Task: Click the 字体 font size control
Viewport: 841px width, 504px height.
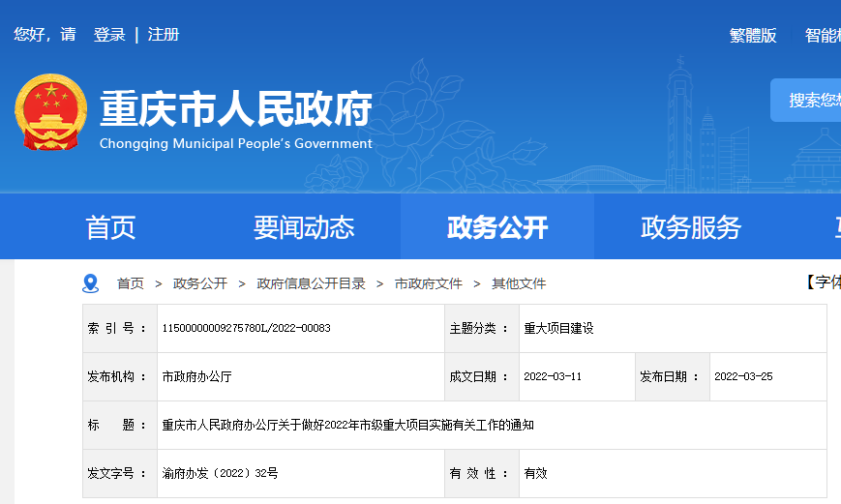Action: pyautogui.click(x=823, y=282)
